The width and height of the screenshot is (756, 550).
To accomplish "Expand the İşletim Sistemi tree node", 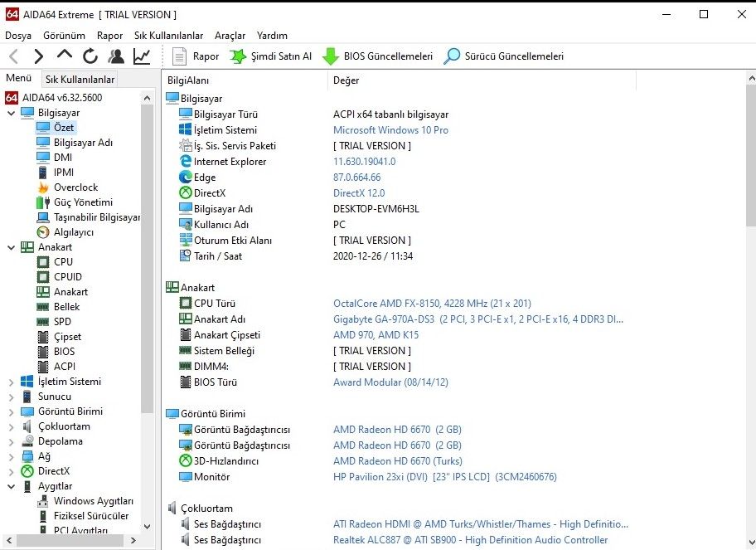I will click(12, 382).
